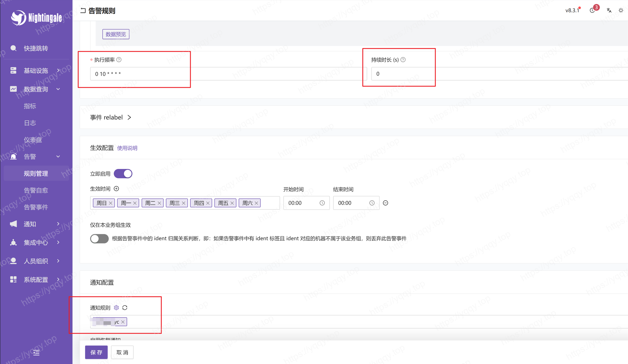
Task: Click the 保存 button
Action: click(96, 352)
